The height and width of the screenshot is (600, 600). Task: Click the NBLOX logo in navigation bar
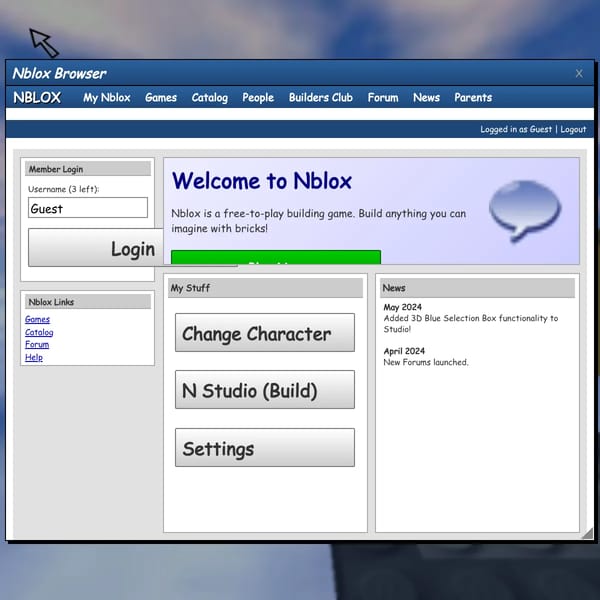(x=37, y=98)
